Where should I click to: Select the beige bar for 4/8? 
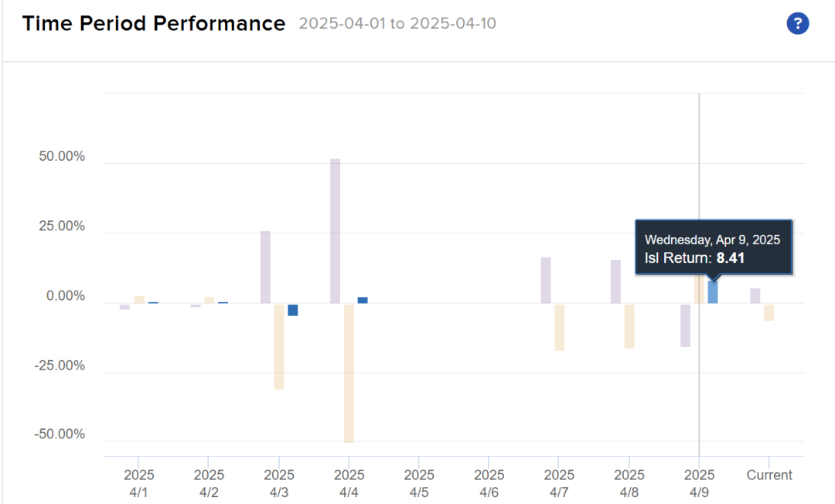629,325
